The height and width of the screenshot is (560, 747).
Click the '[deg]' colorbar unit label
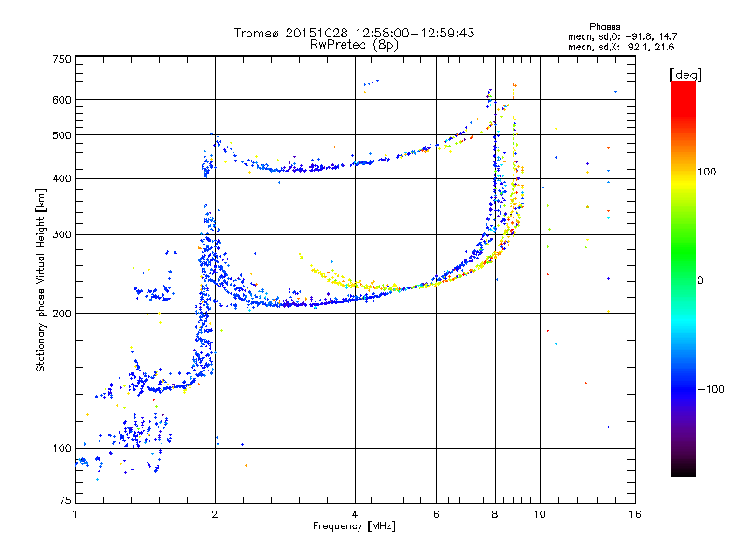click(685, 75)
